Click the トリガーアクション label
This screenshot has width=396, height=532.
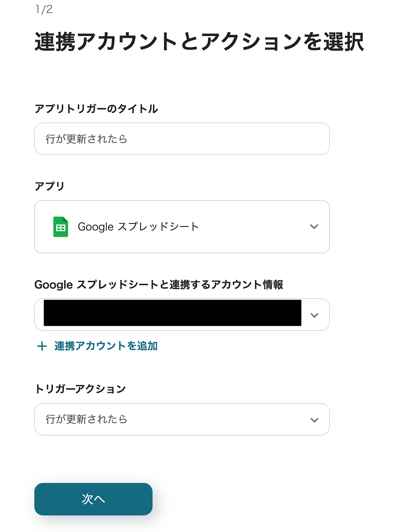click(80, 389)
